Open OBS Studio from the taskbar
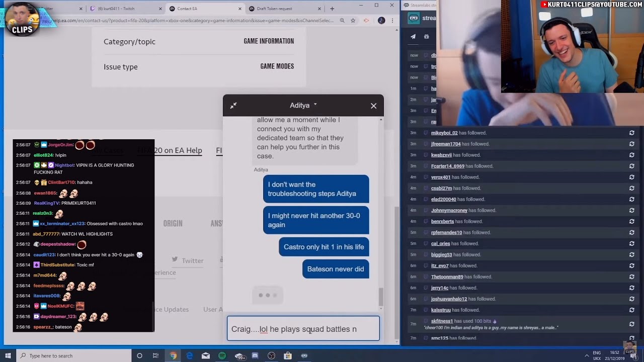The width and height of the screenshot is (644, 362). coord(272,355)
